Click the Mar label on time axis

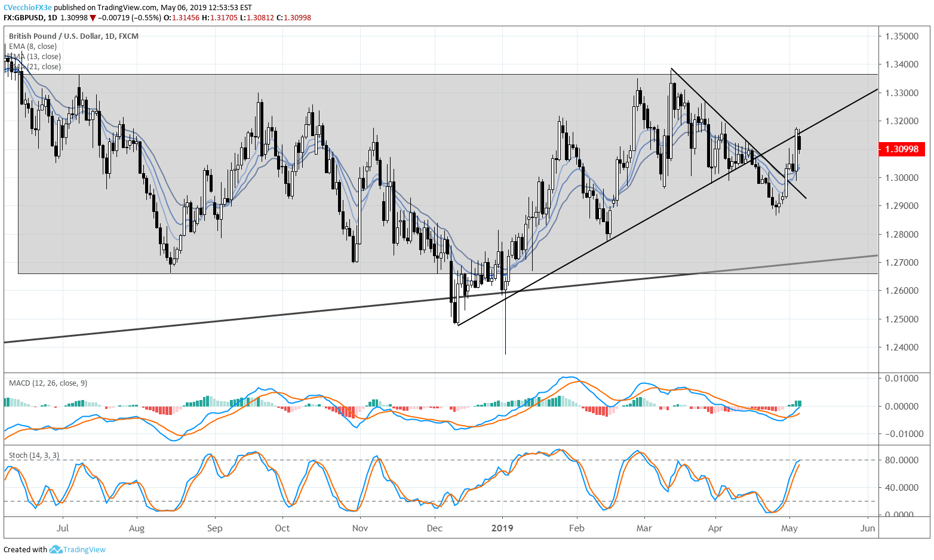tap(644, 528)
